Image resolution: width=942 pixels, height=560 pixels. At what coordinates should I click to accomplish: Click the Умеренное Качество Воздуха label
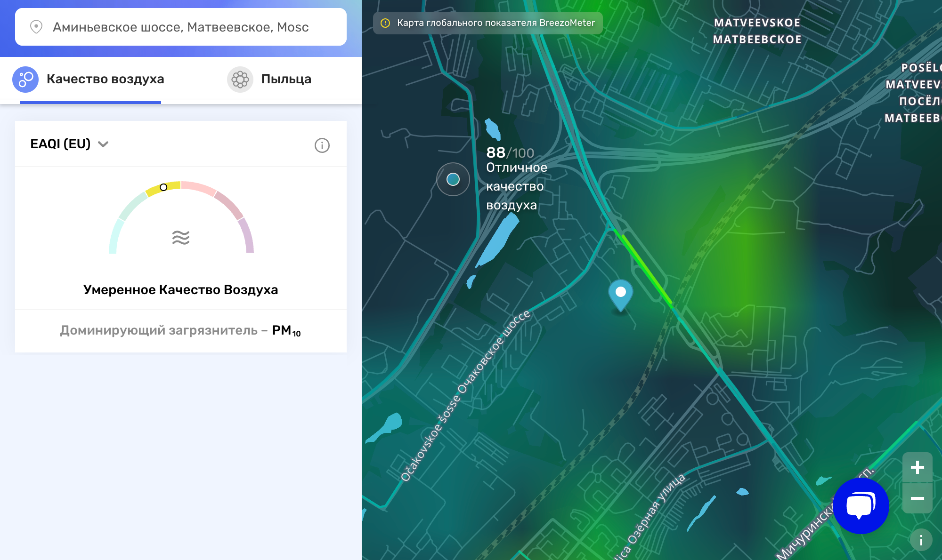[181, 289]
